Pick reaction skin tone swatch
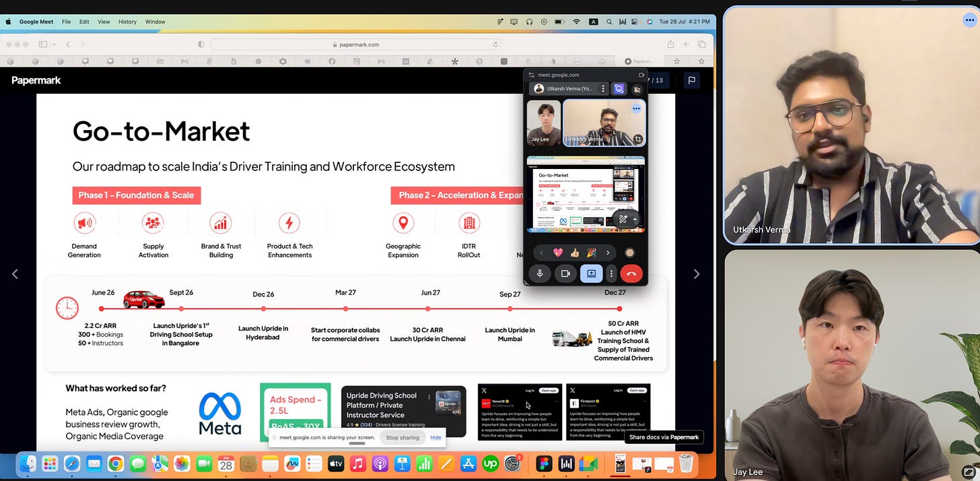The image size is (980, 481). click(x=630, y=253)
